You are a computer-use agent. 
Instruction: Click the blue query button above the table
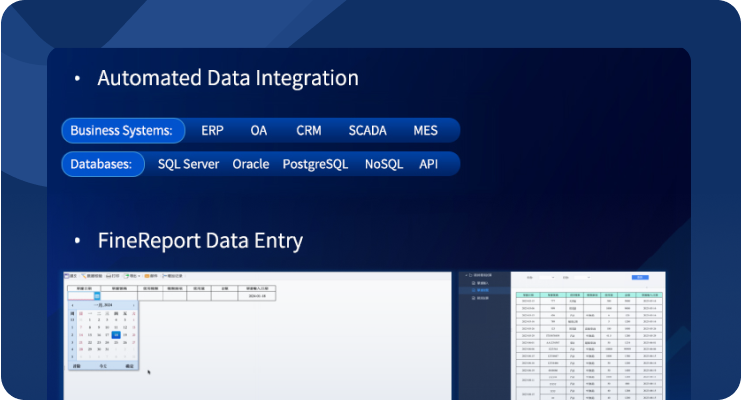coord(639,277)
